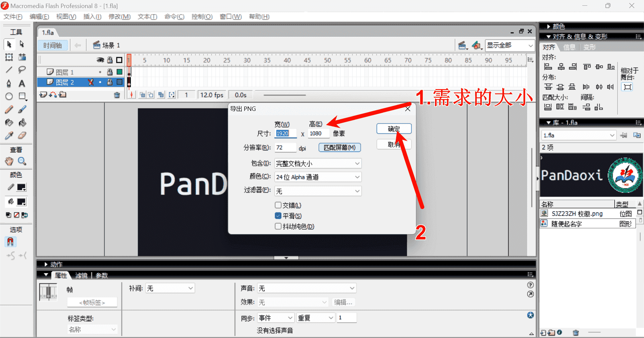Open the 包含 include dropdown
The image size is (644, 338).
click(x=318, y=163)
